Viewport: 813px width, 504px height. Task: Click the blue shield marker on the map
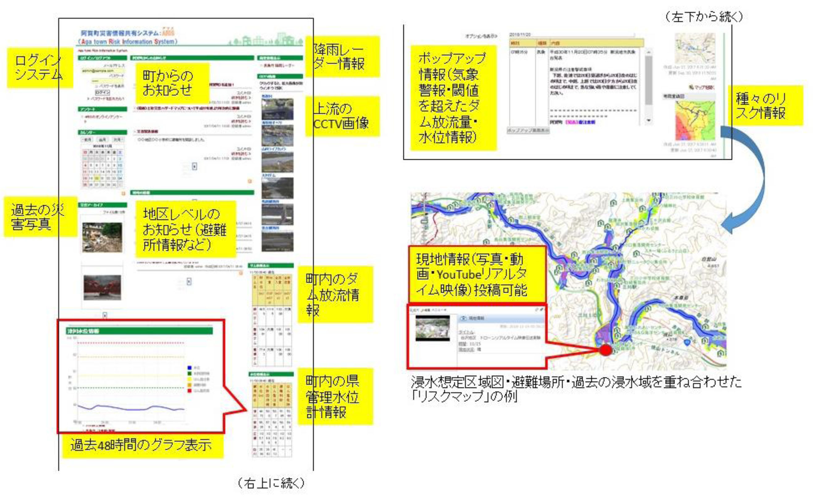pos(687,342)
